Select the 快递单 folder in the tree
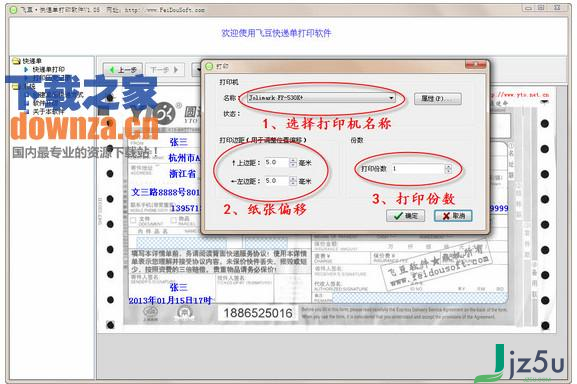This screenshot has width=577, height=384. pyautogui.click(x=27, y=61)
